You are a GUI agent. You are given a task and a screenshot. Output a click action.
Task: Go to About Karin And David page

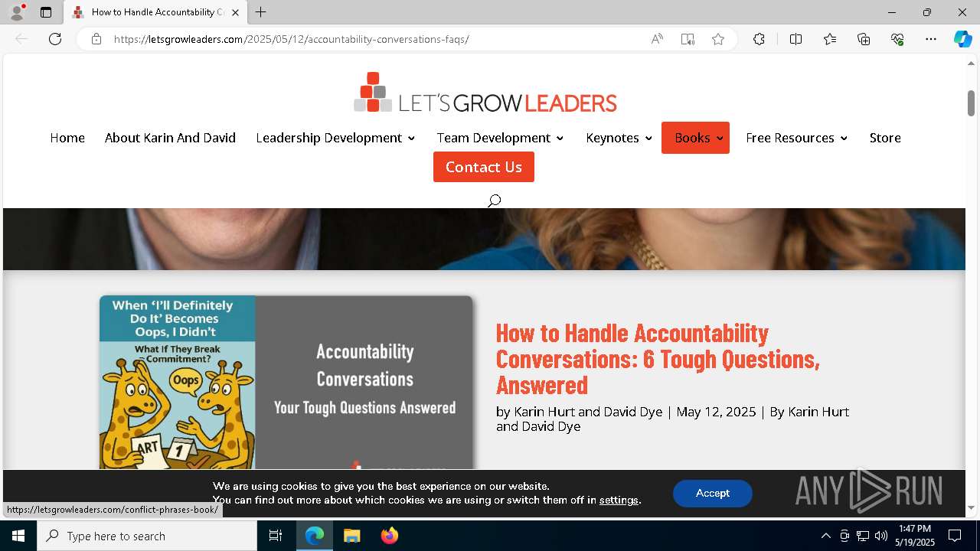[x=170, y=138]
